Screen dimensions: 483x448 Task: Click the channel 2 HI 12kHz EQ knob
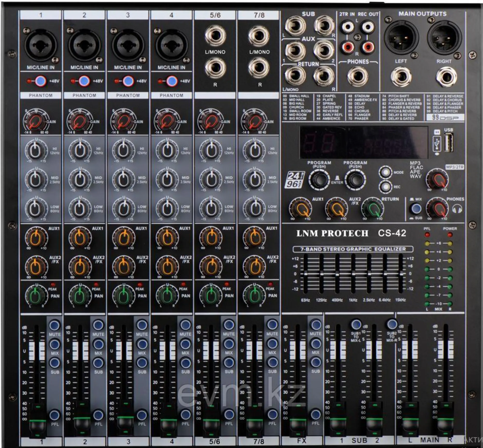(x=80, y=150)
